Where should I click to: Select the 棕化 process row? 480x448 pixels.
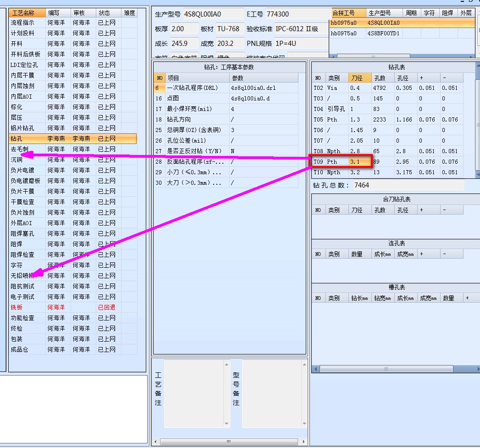pos(73,107)
